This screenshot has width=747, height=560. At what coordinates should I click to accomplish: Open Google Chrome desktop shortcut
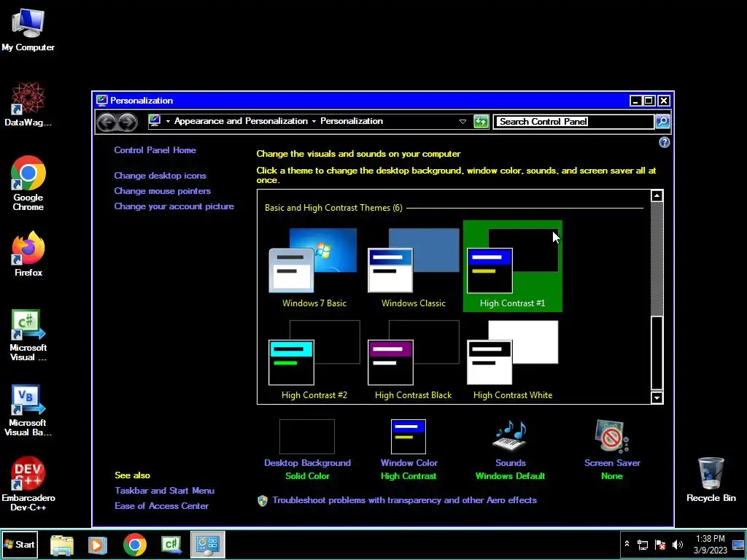click(28, 183)
